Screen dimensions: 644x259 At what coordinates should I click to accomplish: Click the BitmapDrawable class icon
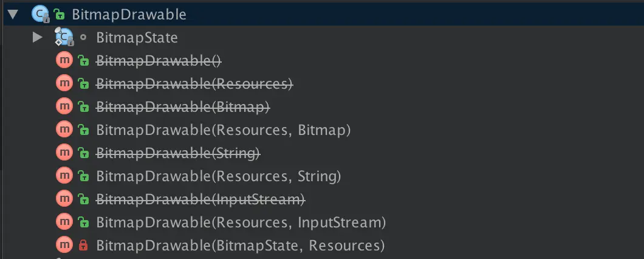[39, 13]
